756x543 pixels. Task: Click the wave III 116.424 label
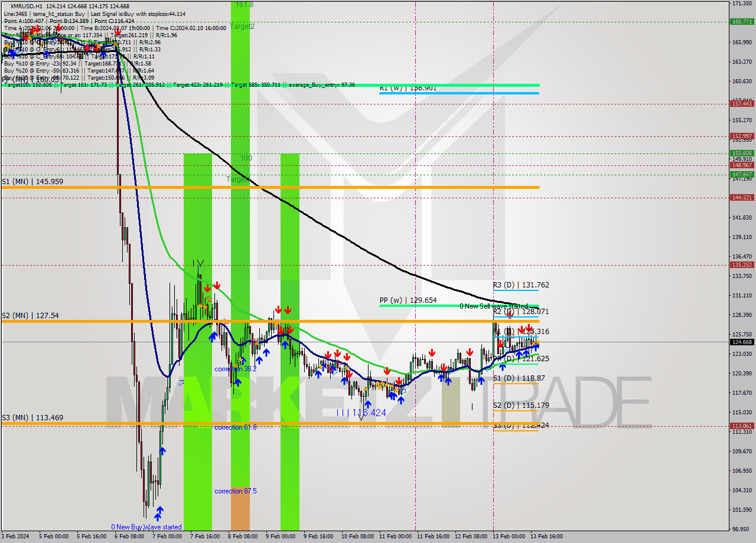(x=361, y=413)
